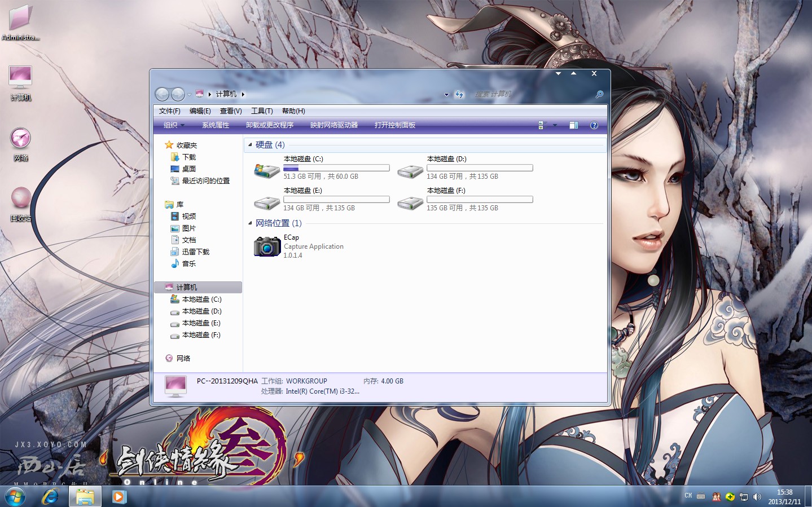Open 网络 desktop icon

click(x=21, y=144)
